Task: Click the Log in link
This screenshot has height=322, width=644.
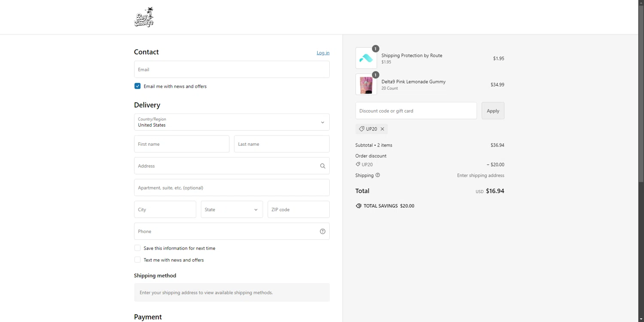Action: [x=323, y=53]
